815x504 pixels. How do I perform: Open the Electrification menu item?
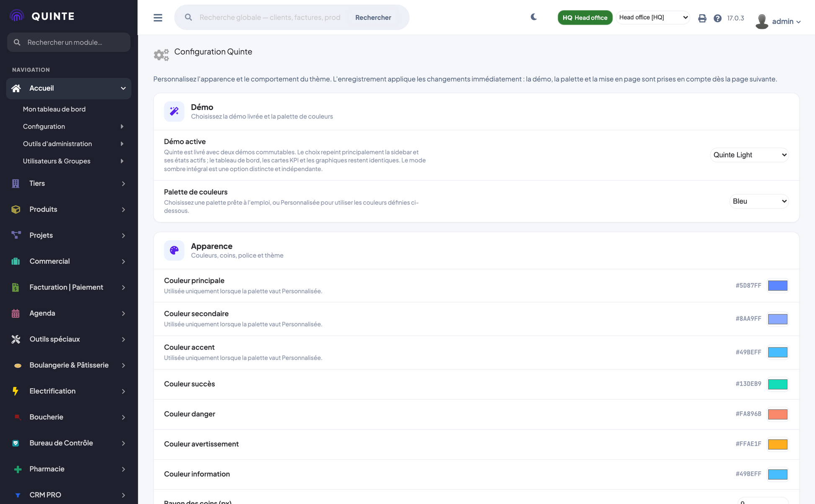(69, 391)
